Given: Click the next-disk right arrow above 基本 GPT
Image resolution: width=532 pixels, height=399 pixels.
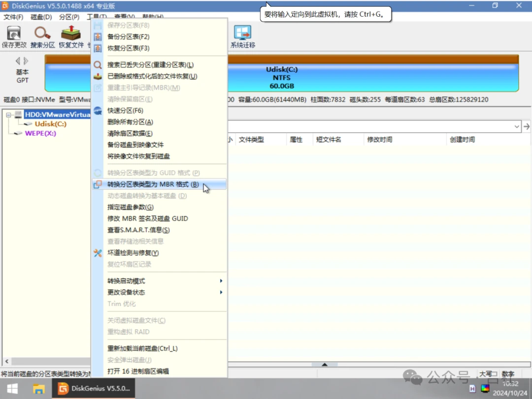Looking at the screenshot, I should 26,61.
